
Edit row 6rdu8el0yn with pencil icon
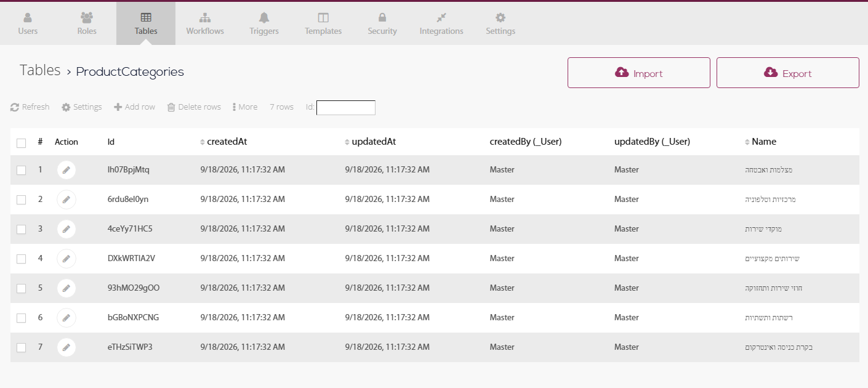pos(66,200)
